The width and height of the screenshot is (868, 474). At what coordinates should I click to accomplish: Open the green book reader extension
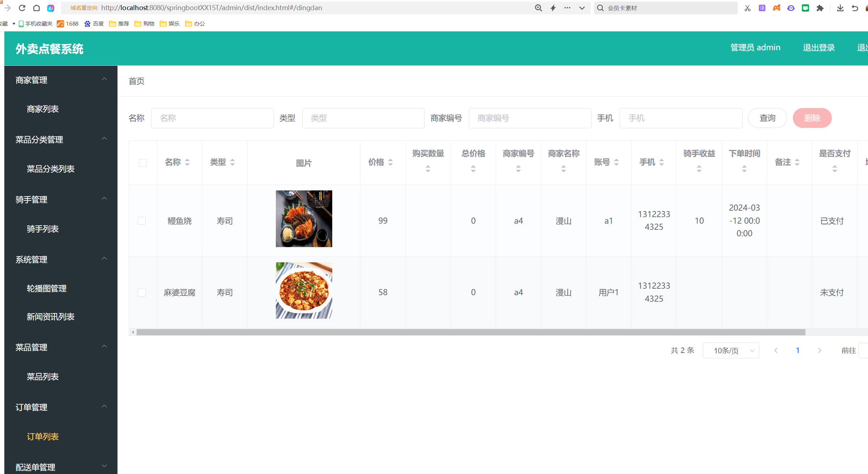click(805, 8)
